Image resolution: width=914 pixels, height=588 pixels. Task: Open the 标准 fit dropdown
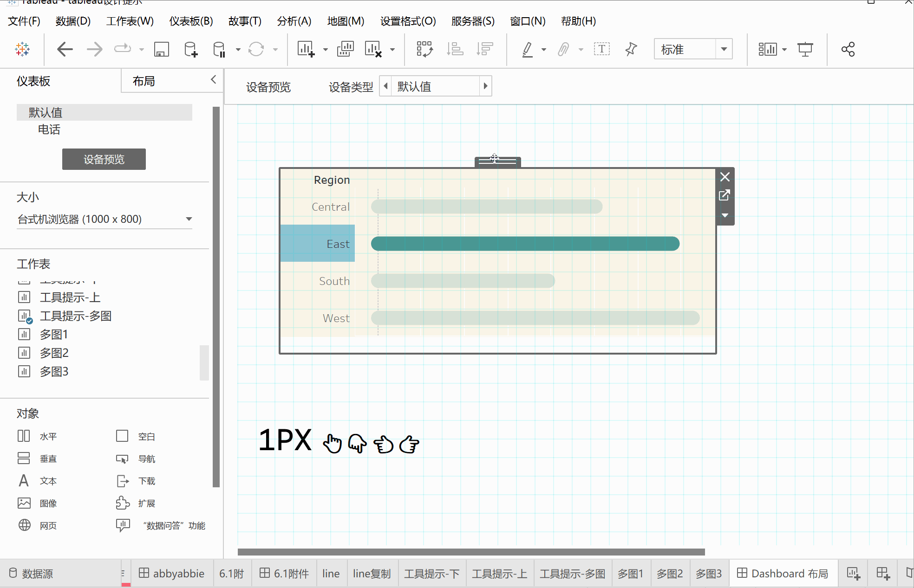(x=723, y=49)
